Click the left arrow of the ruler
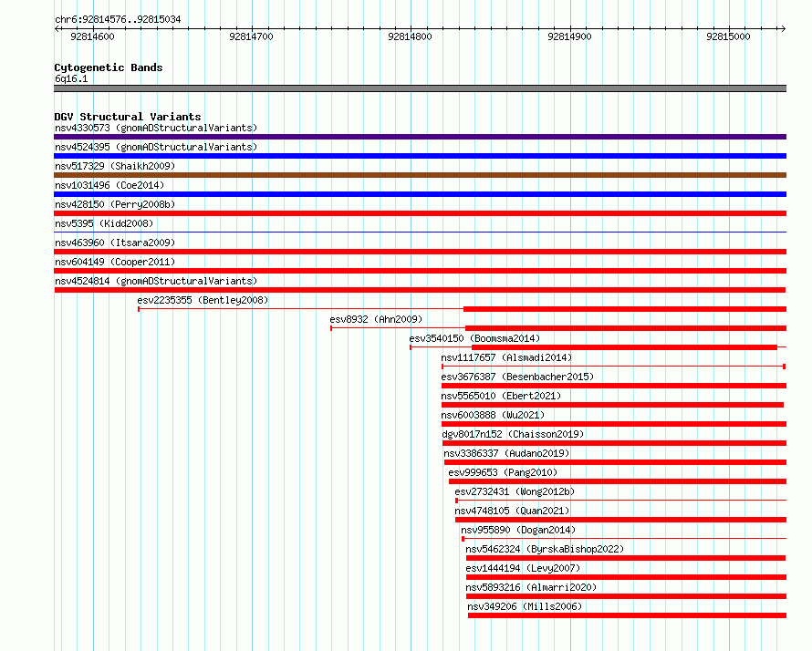 (57, 28)
